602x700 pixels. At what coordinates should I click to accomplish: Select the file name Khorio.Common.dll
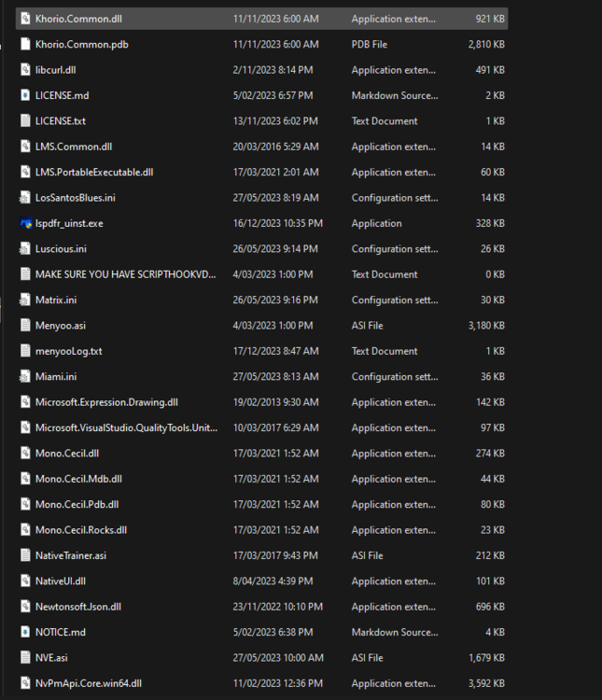tap(78, 19)
